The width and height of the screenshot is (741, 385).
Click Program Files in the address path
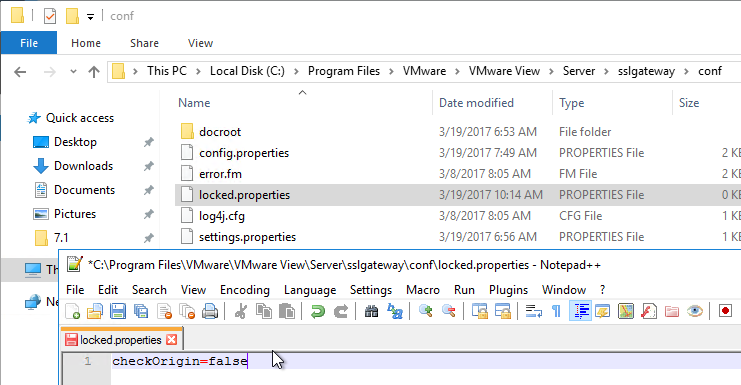pos(344,71)
